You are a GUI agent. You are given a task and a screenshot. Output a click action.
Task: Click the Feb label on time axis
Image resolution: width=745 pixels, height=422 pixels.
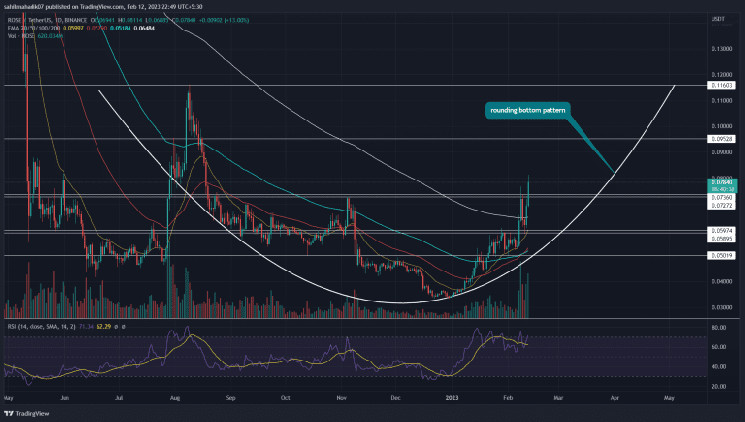[x=508, y=398]
